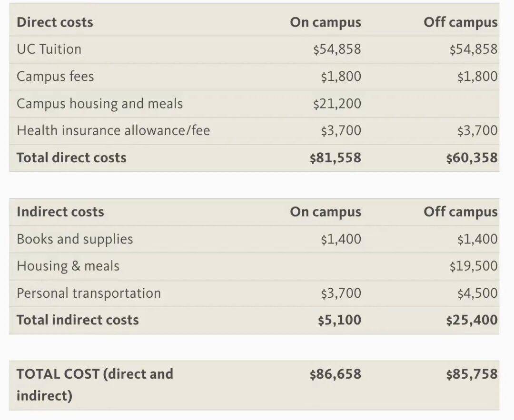Click the "Total indirect costs" label
Viewport: 514px width, 420px height.
(78, 320)
